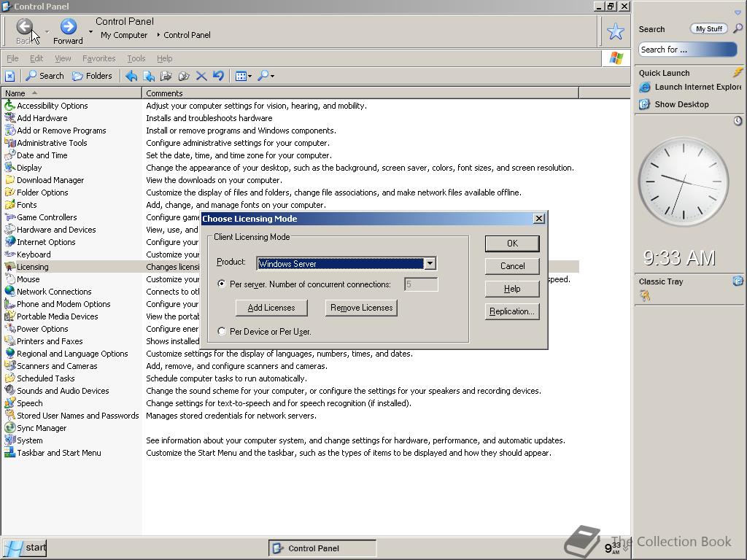Open the File menu

(x=12, y=58)
